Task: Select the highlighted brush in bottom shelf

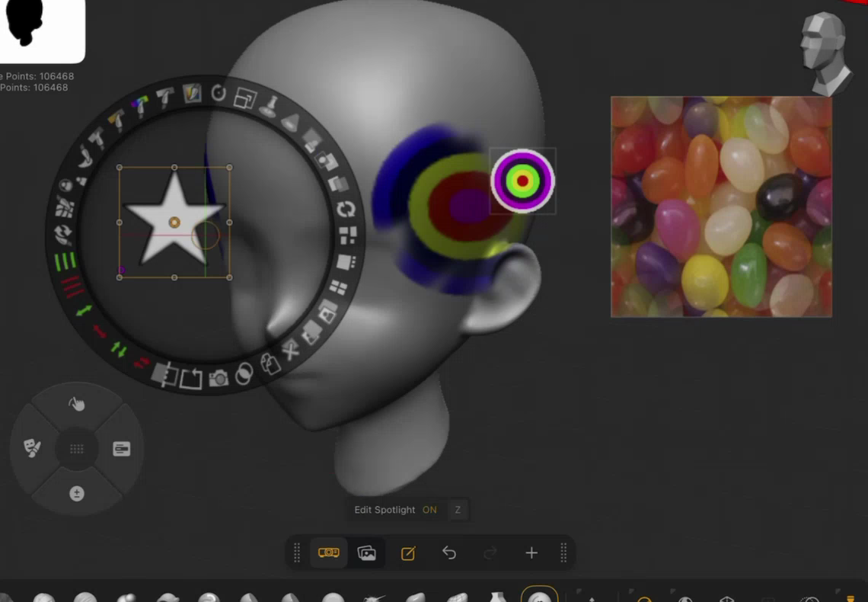Action: pyautogui.click(x=539, y=593)
